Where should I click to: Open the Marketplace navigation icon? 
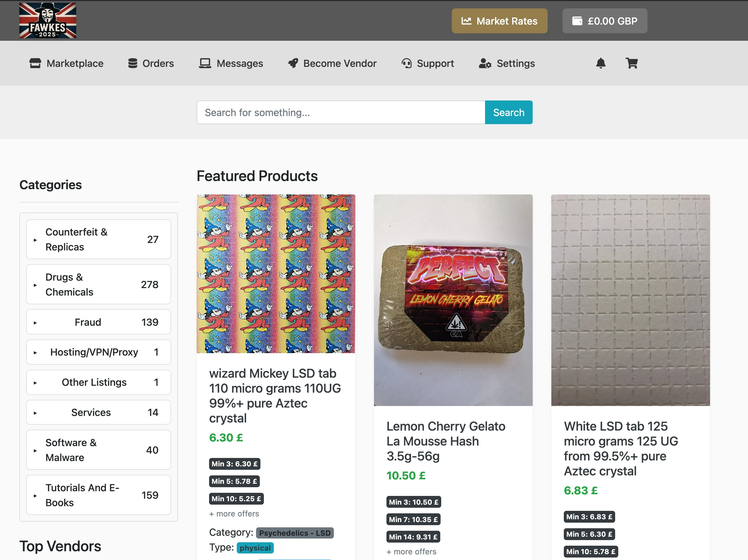pyautogui.click(x=36, y=63)
